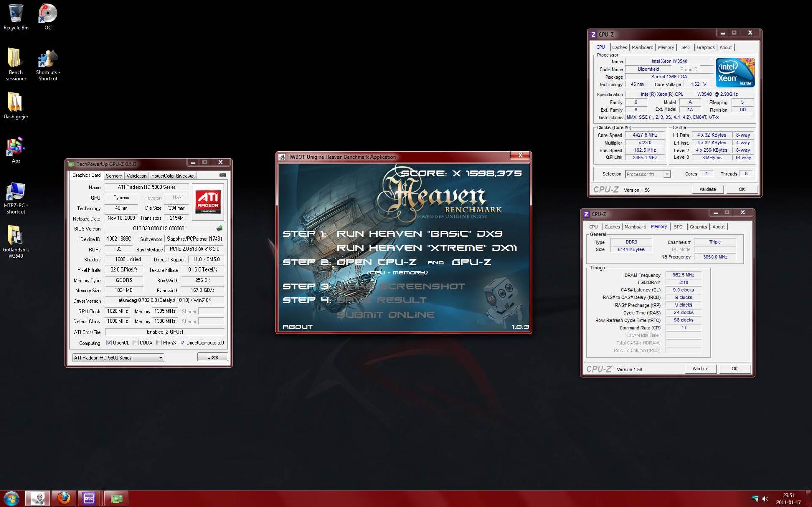Switch to the Validation tab in GPU-Z
Image resolution: width=812 pixels, height=507 pixels.
[x=137, y=176]
